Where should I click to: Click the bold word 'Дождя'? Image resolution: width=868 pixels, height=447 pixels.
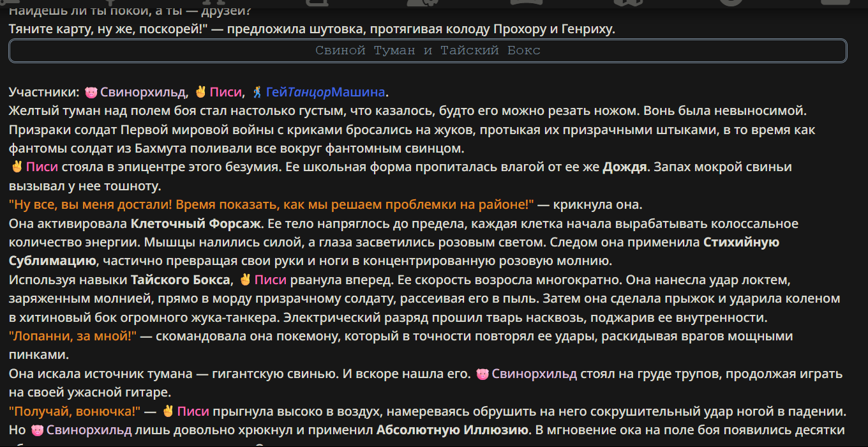coord(625,167)
